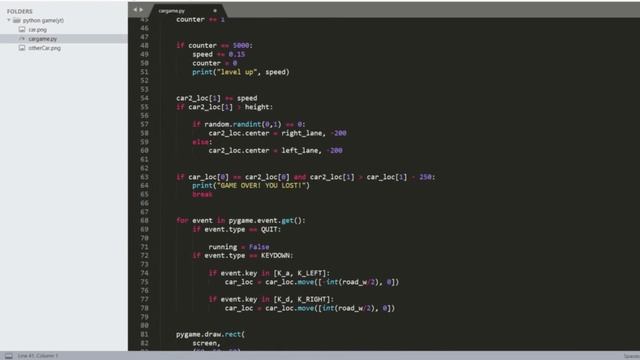Click pygame.draw.rect( on line 81
The width and height of the screenshot is (640, 360).
click(210, 334)
